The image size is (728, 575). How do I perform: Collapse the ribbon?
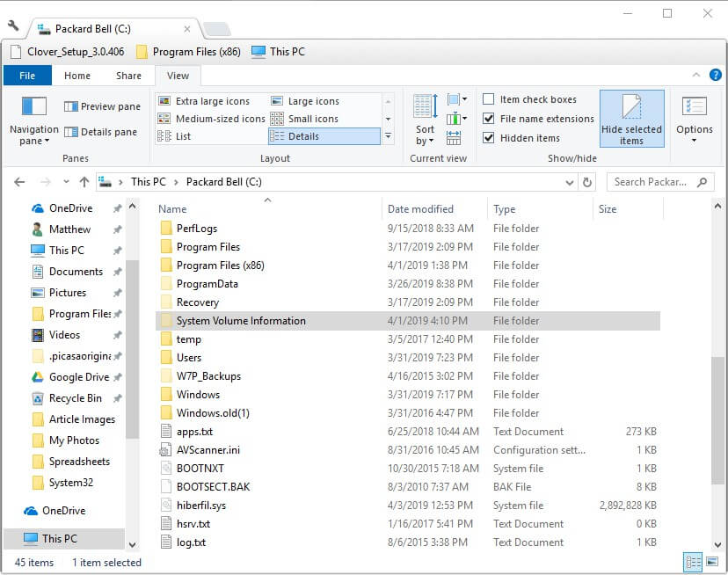pyautogui.click(x=696, y=75)
